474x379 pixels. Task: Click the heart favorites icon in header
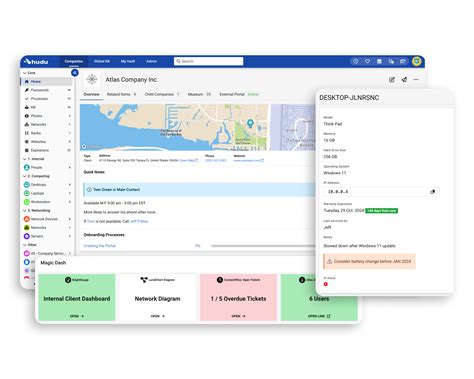367,61
